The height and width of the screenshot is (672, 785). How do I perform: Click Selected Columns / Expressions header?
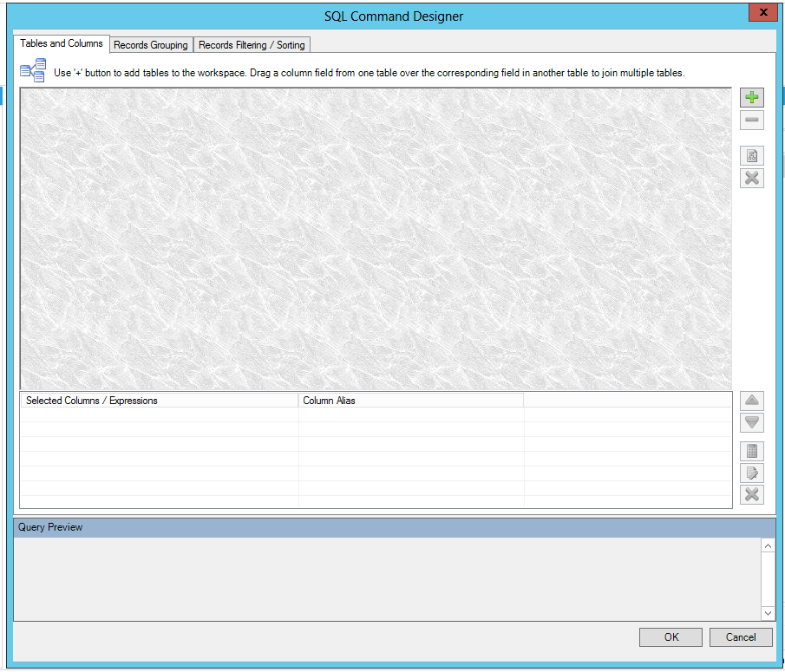click(x=160, y=401)
